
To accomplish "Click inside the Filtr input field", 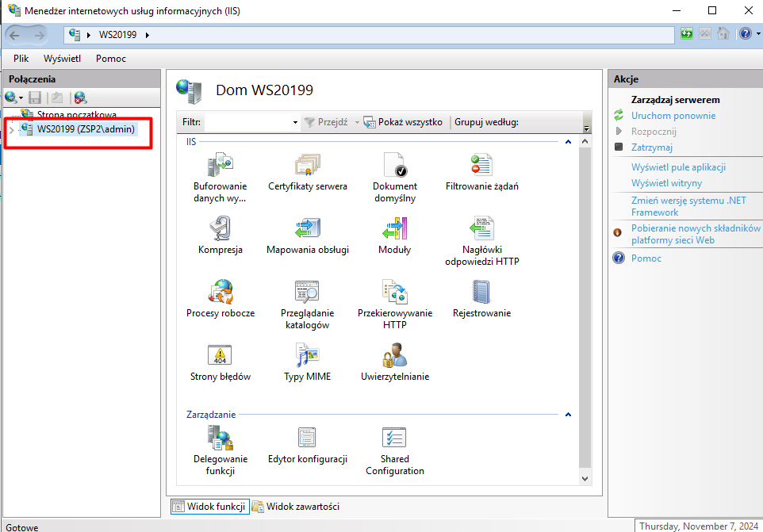I will coord(247,122).
